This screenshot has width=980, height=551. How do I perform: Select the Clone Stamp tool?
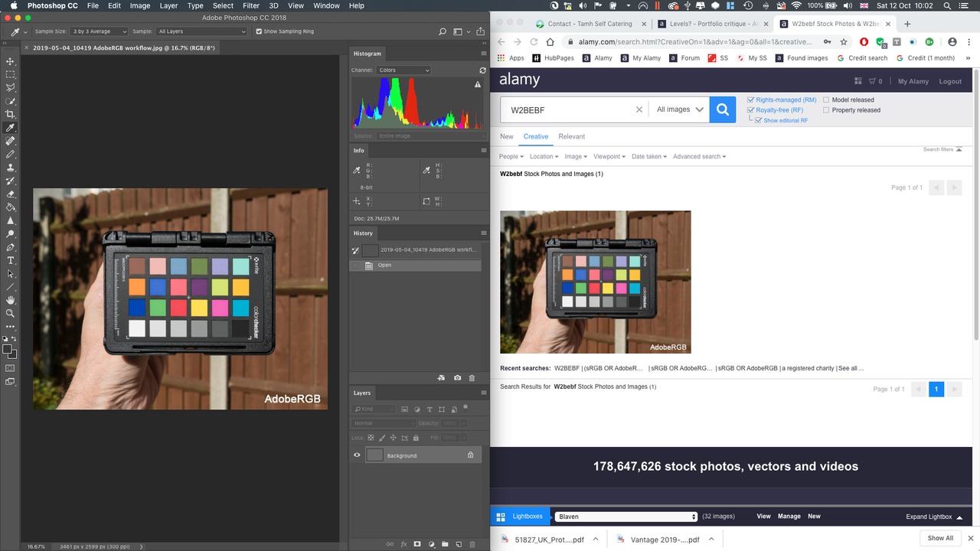tap(10, 169)
